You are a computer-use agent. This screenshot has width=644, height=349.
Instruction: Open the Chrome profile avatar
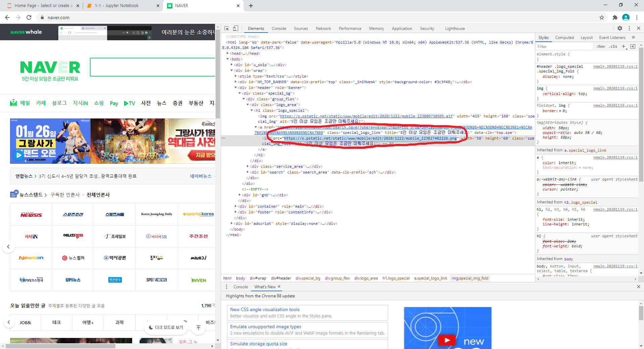(x=626, y=17)
